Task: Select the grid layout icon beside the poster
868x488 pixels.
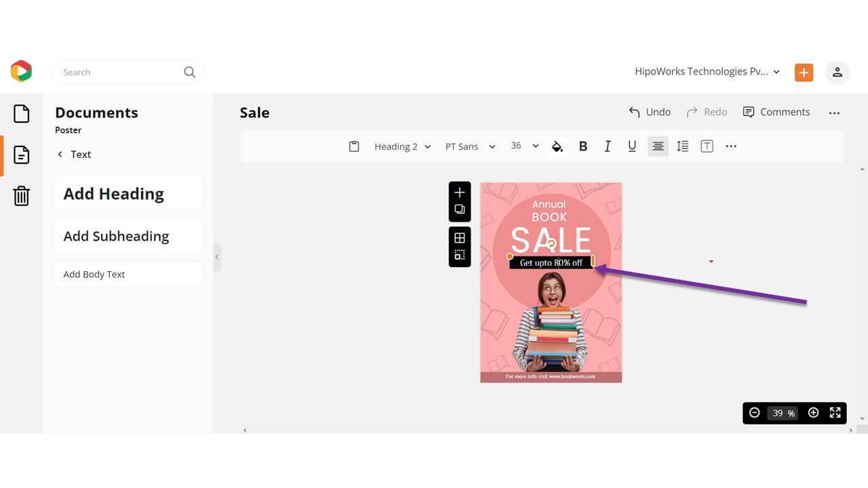Action: click(459, 238)
